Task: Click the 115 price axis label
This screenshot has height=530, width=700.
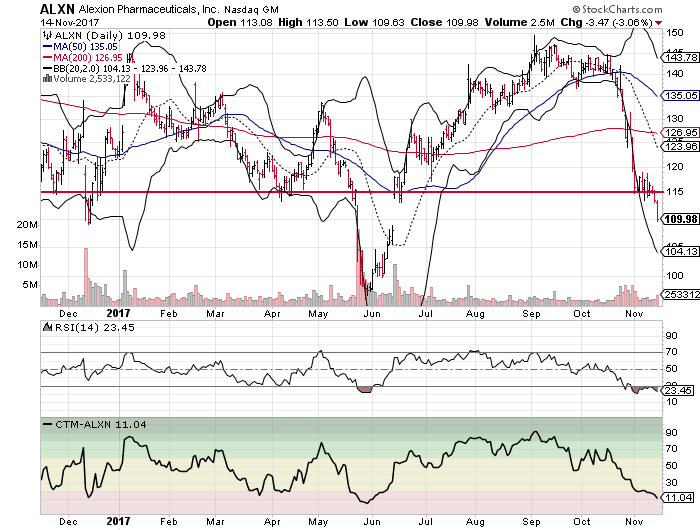Action: click(x=674, y=192)
